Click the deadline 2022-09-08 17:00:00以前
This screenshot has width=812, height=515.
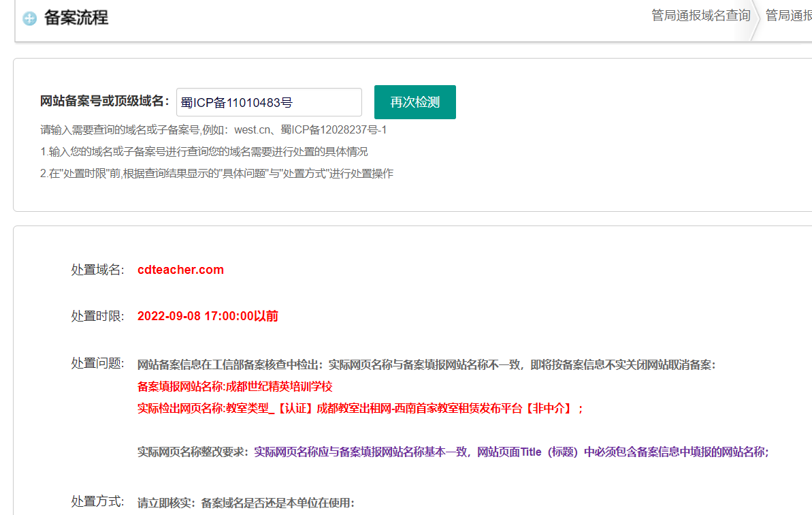(208, 316)
